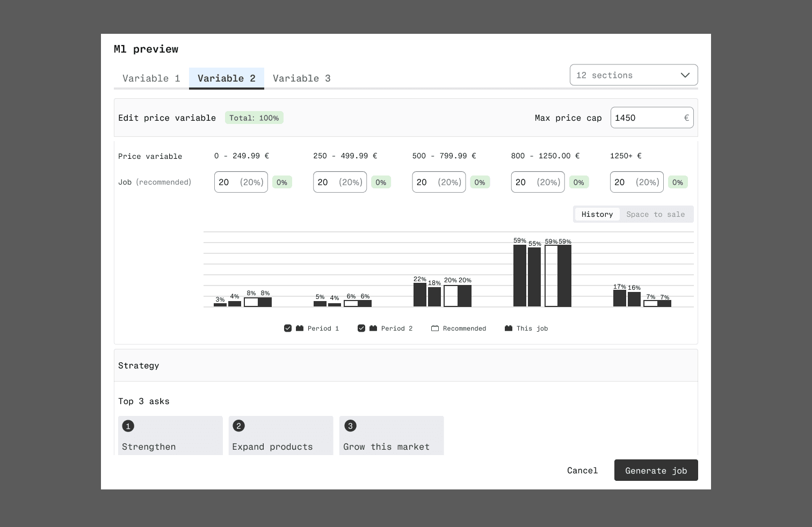812x527 pixels.
Task: Click the This job legend icon
Action: pyautogui.click(x=509, y=328)
